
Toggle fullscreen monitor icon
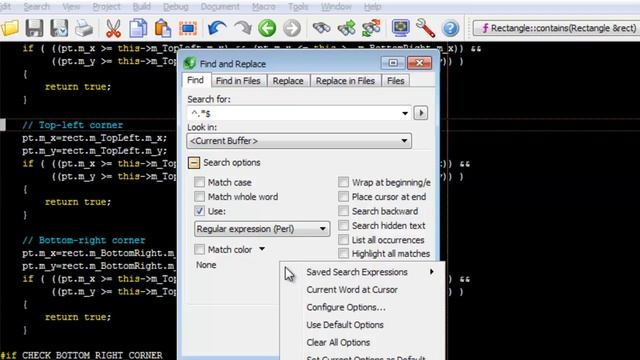pyautogui.click(x=400, y=28)
